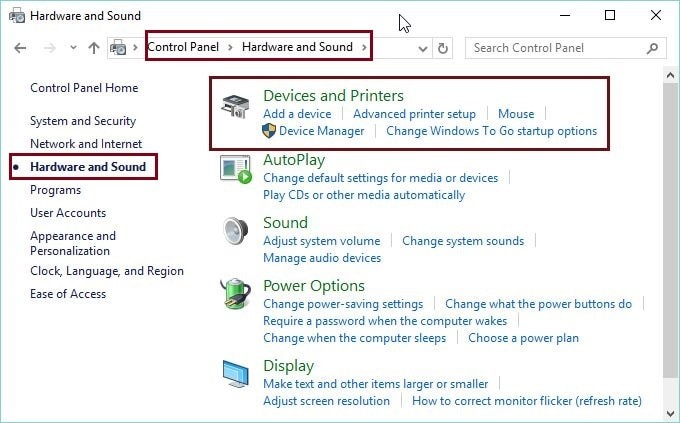Click Change what the power buttons do
Screen dimensions: 680x423
pos(538,304)
